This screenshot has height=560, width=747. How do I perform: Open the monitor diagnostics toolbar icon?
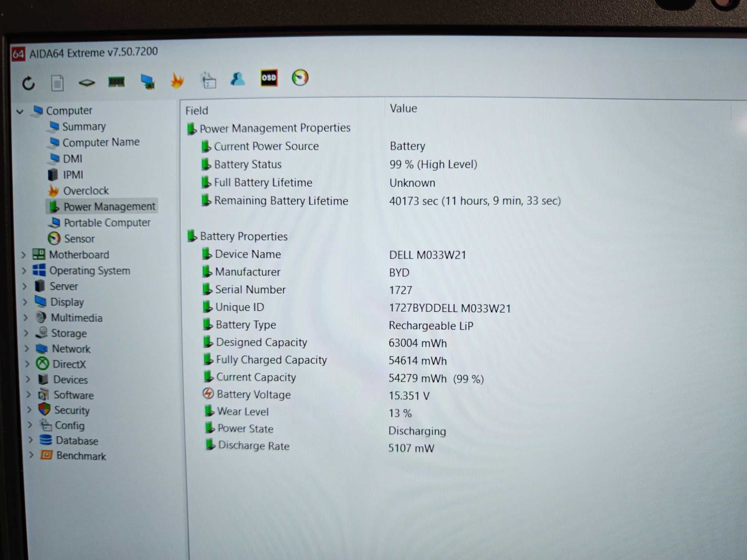point(148,81)
